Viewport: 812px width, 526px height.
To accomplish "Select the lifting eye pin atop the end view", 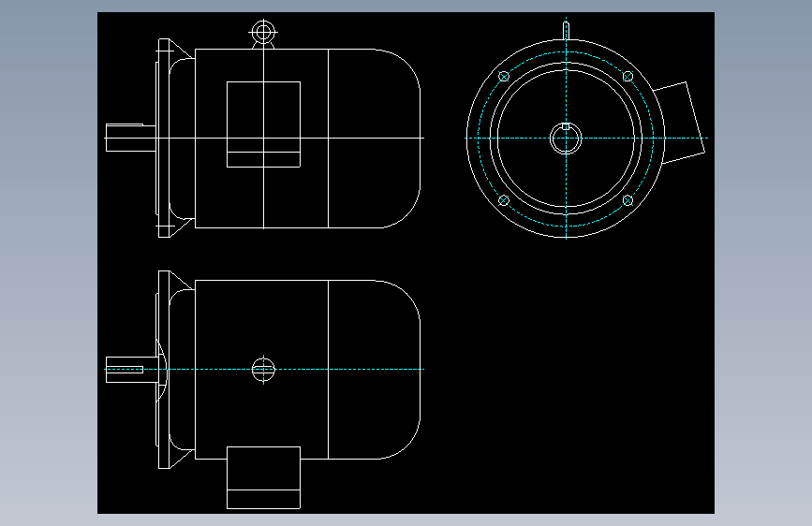I will (566, 31).
